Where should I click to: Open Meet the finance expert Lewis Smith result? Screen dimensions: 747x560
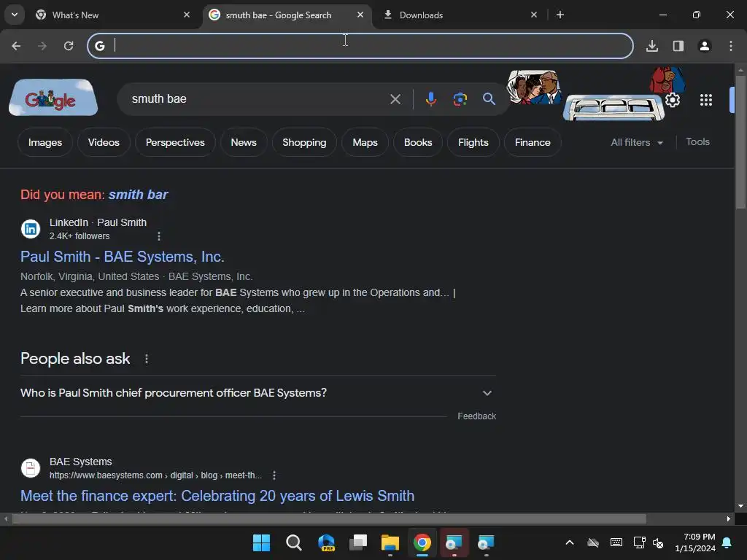(217, 496)
